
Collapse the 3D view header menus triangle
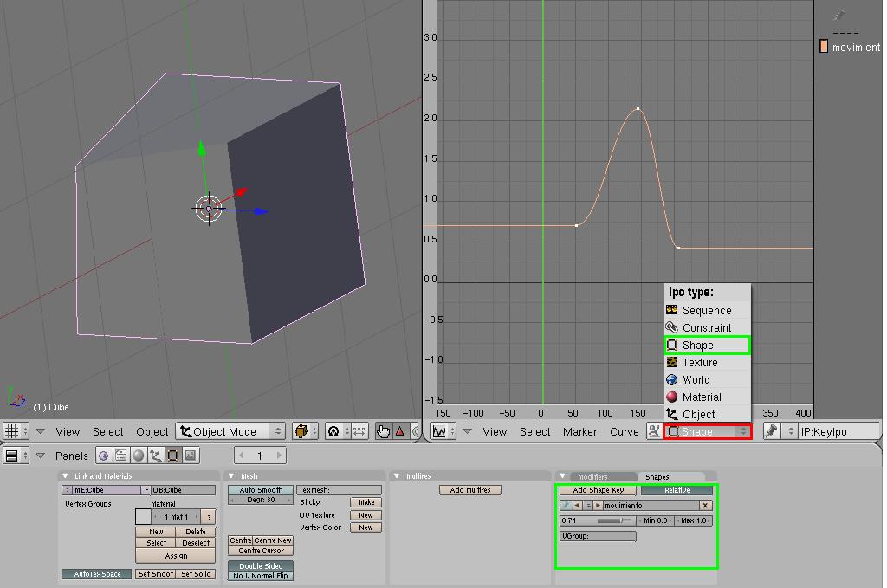(40, 431)
